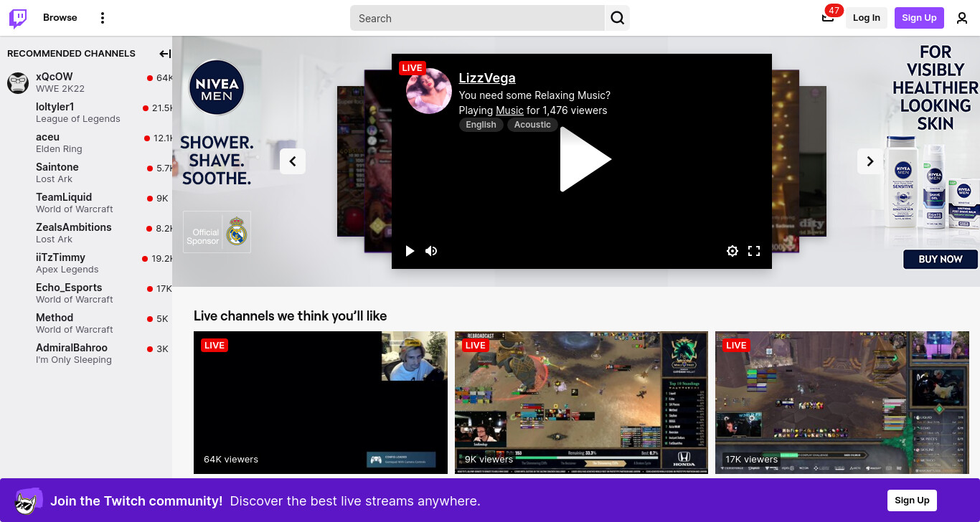980x522 pixels.
Task: Open the user profile icon menu
Action: click(962, 18)
